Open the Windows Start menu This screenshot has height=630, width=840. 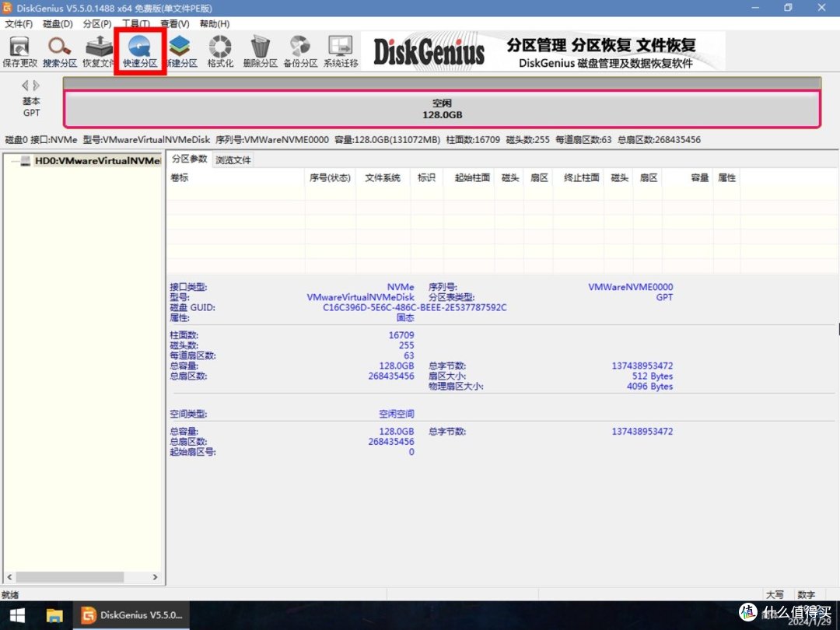(x=17, y=615)
